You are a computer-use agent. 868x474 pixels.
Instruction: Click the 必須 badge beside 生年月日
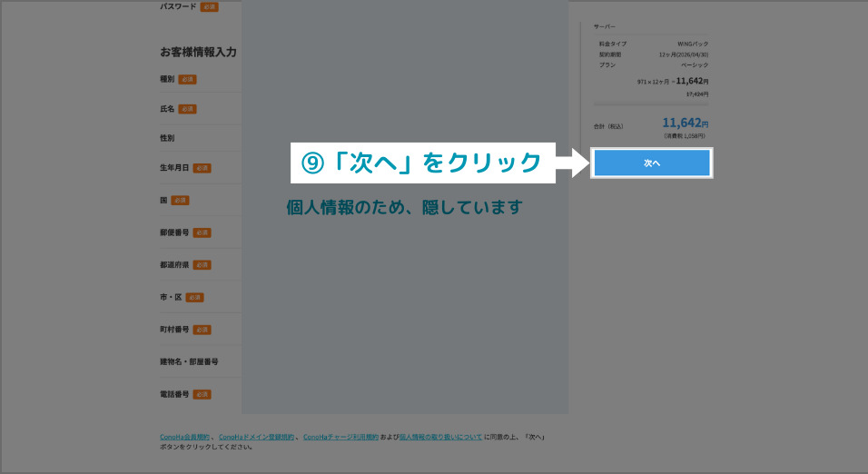tap(202, 168)
